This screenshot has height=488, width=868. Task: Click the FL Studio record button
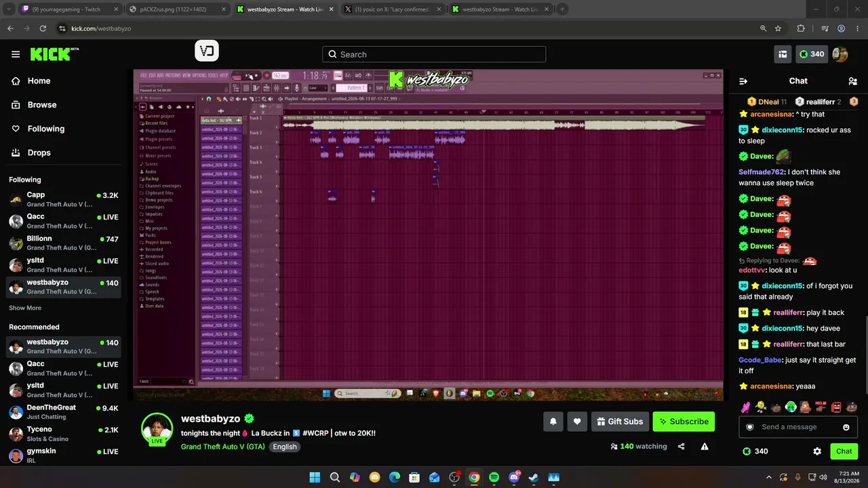click(x=267, y=75)
